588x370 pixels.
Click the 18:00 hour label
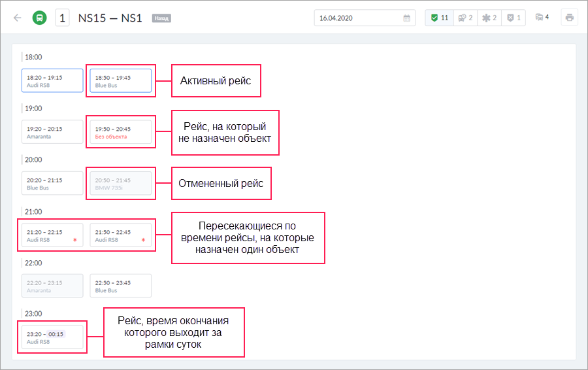(x=33, y=57)
